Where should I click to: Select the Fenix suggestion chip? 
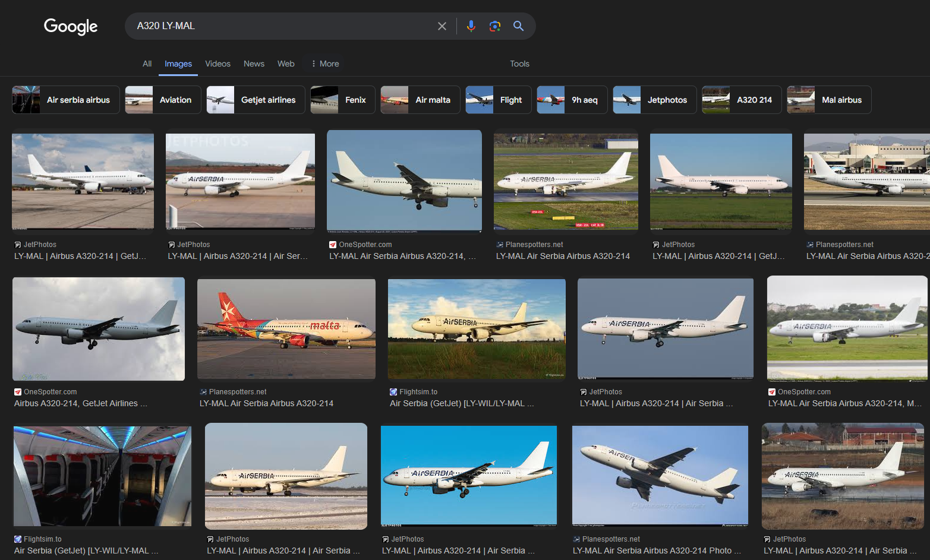click(x=343, y=100)
